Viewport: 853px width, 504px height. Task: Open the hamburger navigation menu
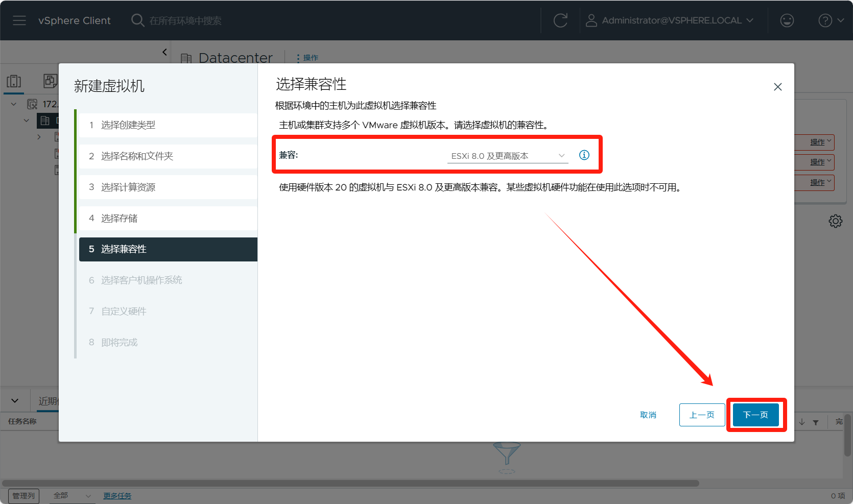(x=19, y=20)
